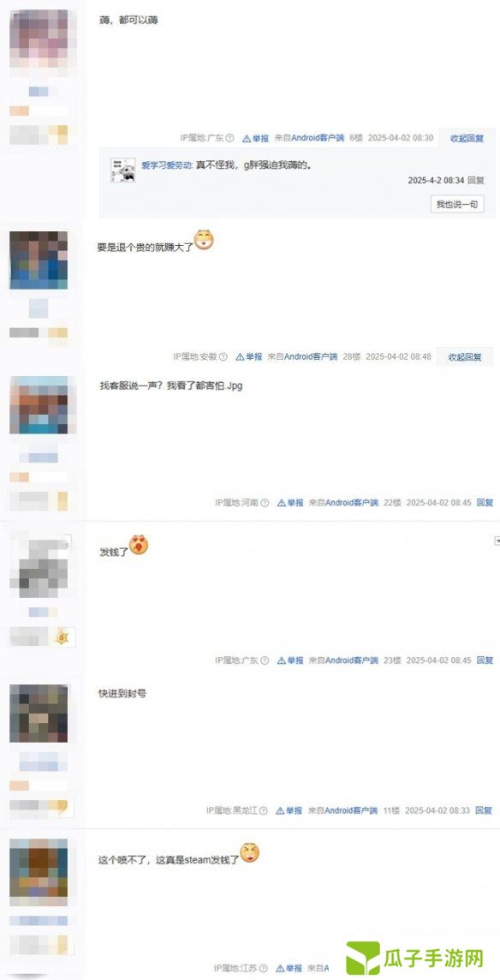
Task: Reply to the 22楼 post
Action: (485, 503)
